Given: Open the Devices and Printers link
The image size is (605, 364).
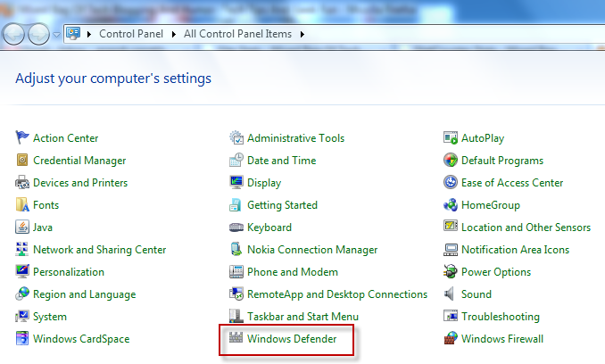Looking at the screenshot, I should pyautogui.click(x=80, y=183).
